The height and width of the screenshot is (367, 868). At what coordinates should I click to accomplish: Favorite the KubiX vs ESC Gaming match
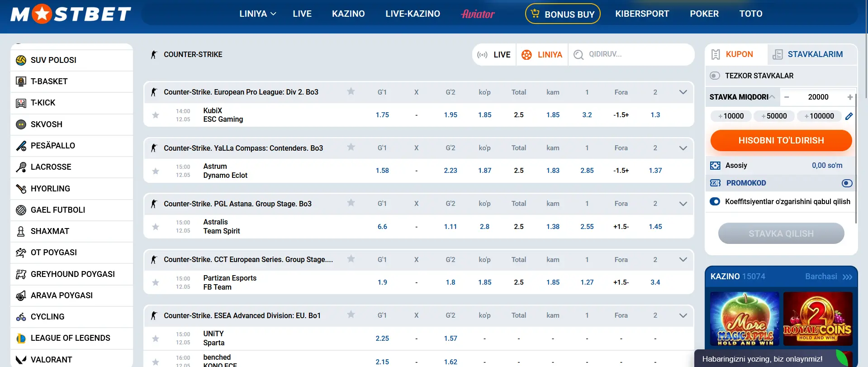(x=156, y=115)
